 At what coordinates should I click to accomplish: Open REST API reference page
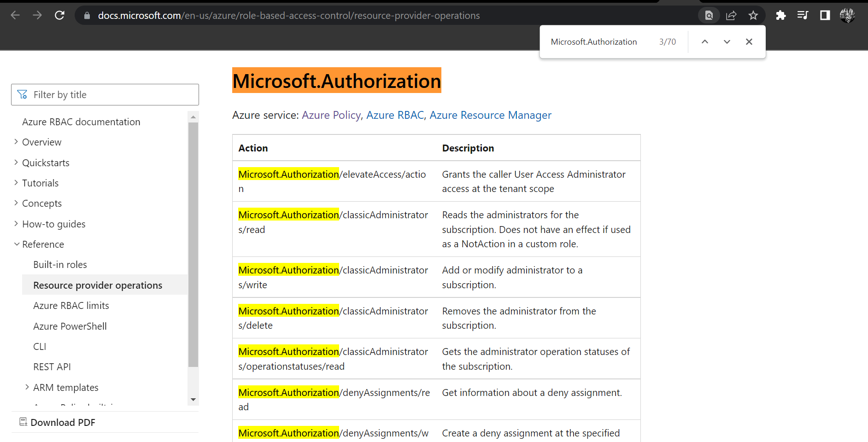(52, 366)
